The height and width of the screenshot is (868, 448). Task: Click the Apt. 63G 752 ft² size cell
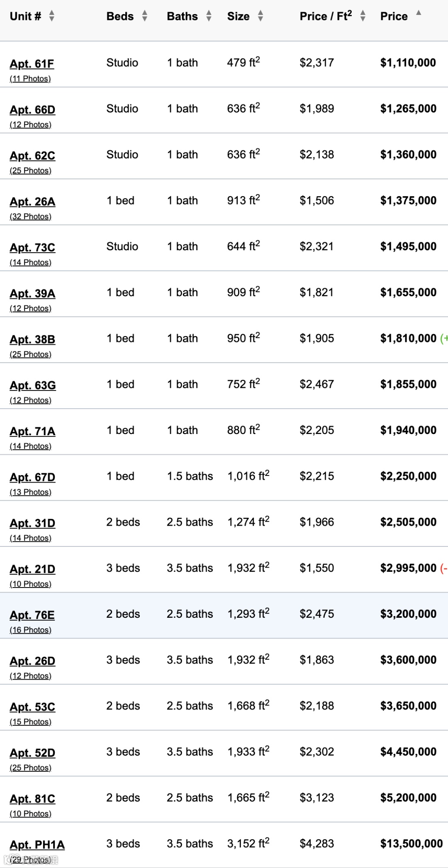coord(243,384)
